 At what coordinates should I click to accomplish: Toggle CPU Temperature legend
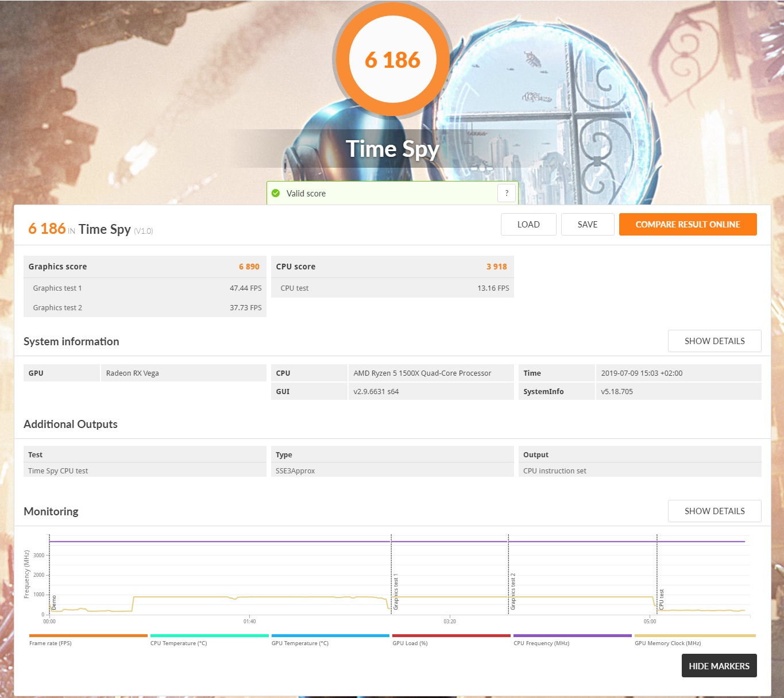point(210,639)
